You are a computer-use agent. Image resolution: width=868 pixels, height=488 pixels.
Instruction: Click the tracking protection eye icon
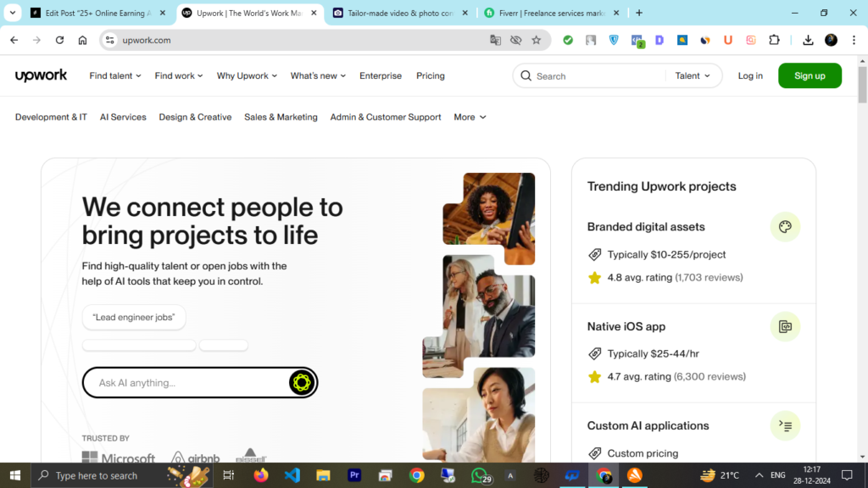(x=516, y=40)
